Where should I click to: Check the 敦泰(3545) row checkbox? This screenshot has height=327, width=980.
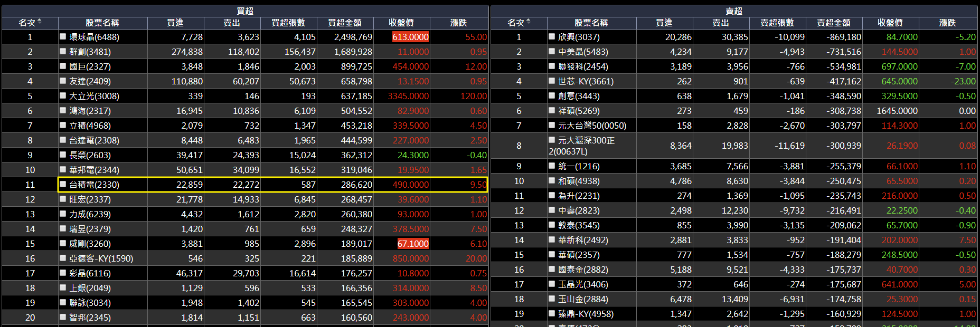(x=552, y=225)
